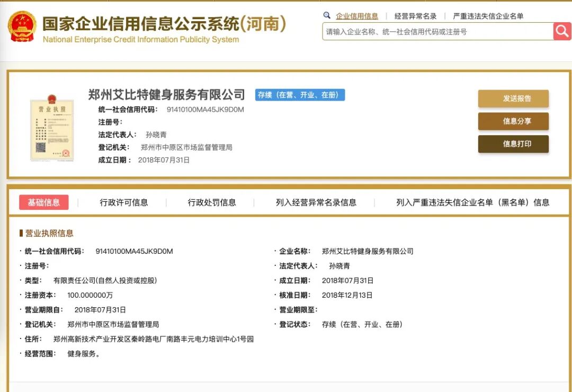Click the small blue magnifier icon
The image size is (572, 392).
click(327, 15)
